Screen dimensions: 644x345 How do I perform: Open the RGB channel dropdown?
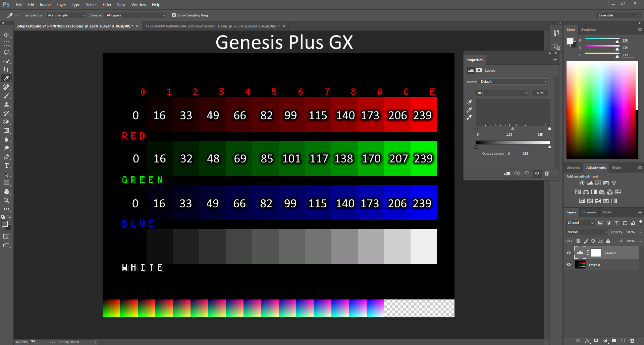[x=502, y=93]
